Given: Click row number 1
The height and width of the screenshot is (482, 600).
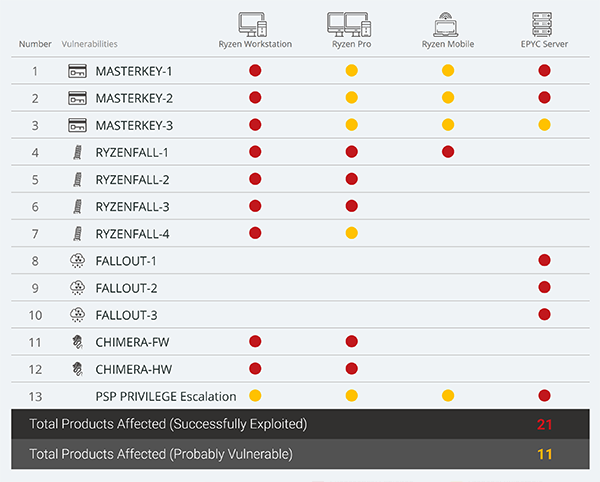Looking at the screenshot, I should tap(35, 72).
